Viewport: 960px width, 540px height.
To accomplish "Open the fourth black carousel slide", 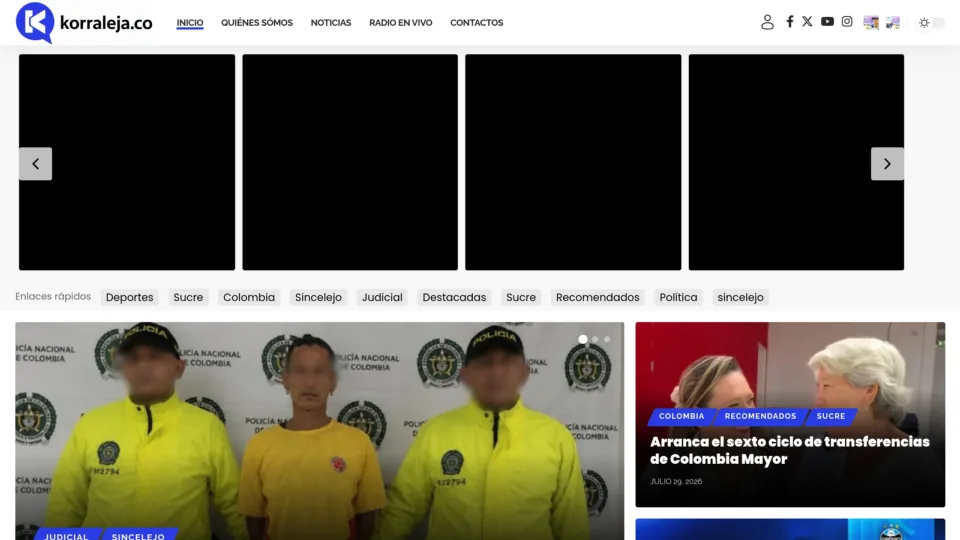I will coord(797,162).
